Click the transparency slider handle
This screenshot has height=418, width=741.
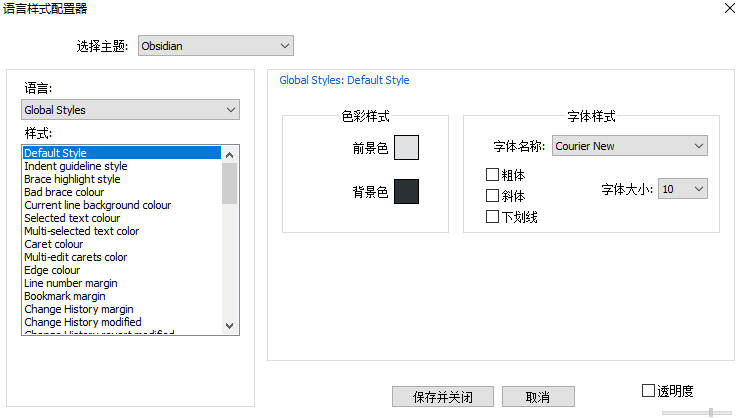point(711,412)
